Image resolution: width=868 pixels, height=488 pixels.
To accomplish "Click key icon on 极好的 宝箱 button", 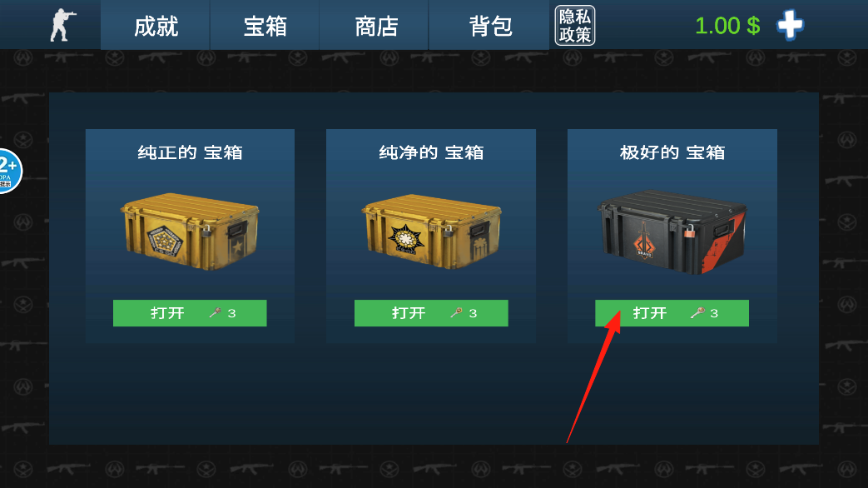I will click(x=697, y=313).
